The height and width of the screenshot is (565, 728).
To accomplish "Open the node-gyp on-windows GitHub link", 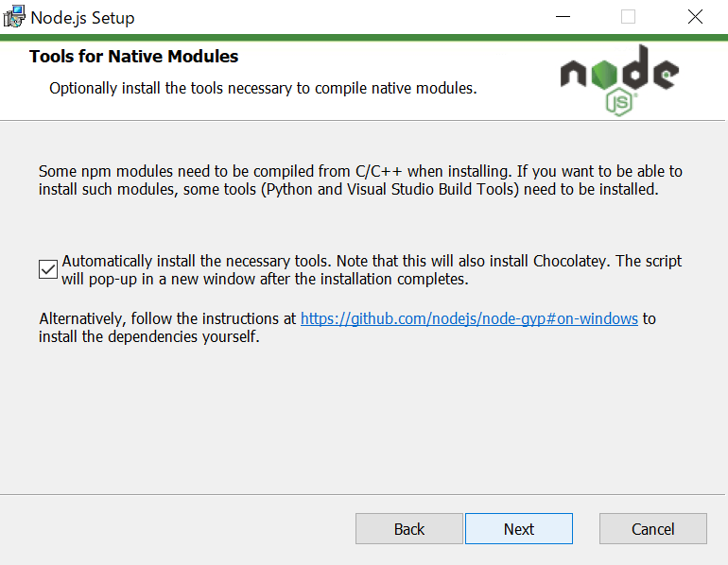I will [x=469, y=318].
